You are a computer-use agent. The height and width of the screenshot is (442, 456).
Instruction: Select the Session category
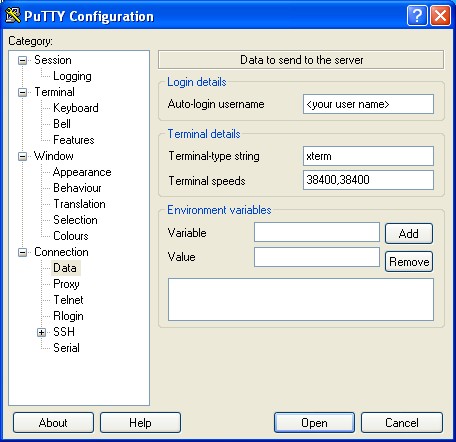pos(53,60)
